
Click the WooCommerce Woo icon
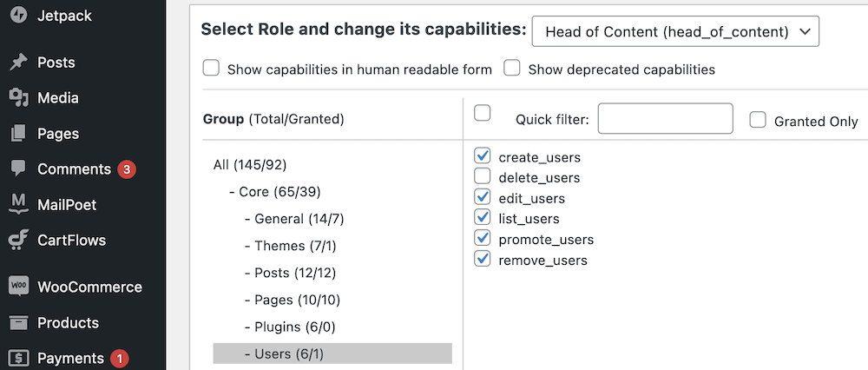pyautogui.click(x=18, y=287)
